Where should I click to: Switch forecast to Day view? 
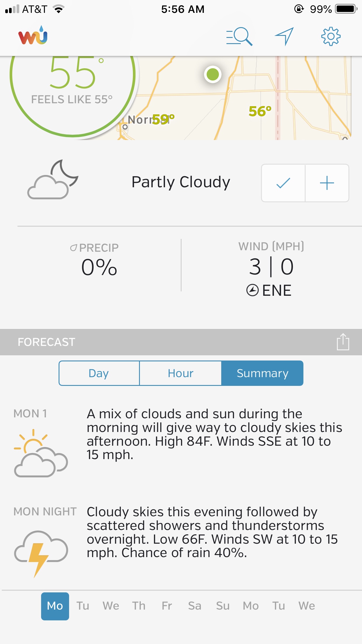(x=99, y=373)
